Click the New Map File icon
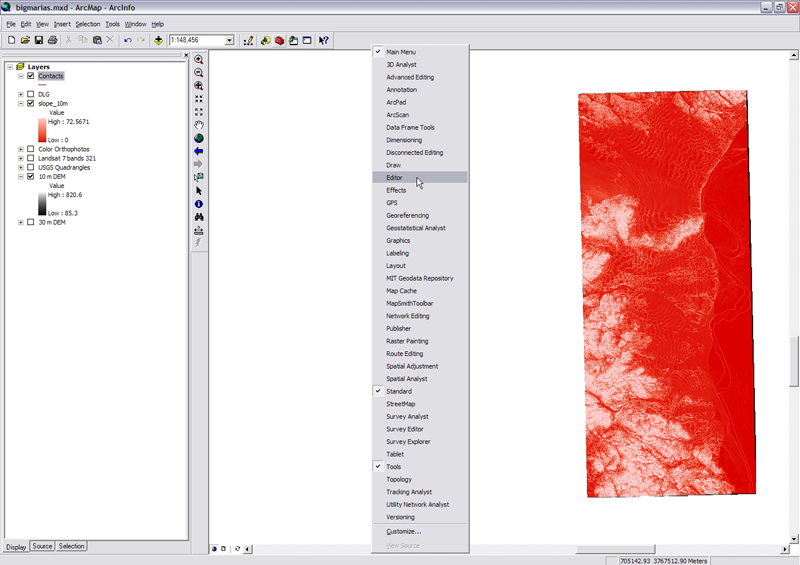 coord(11,40)
